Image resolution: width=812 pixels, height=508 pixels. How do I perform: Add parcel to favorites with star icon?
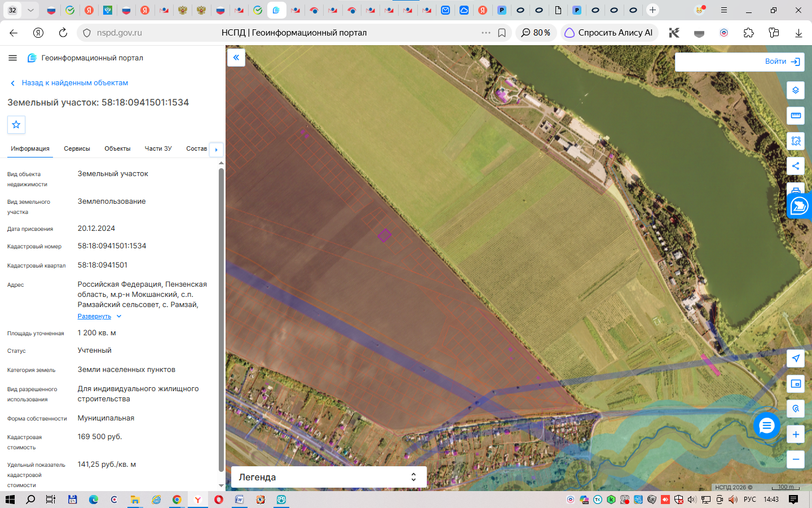[16, 125]
